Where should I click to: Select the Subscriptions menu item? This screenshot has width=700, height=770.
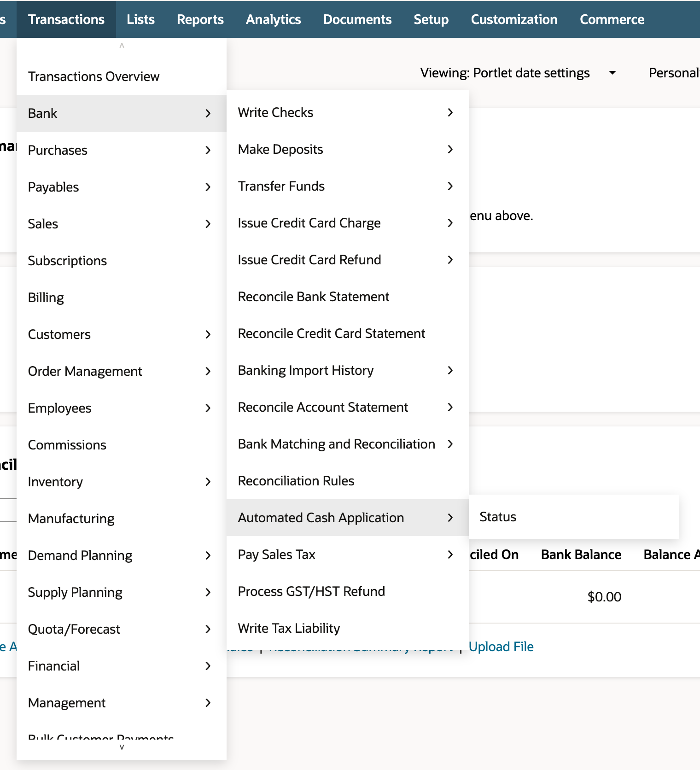[122, 261]
